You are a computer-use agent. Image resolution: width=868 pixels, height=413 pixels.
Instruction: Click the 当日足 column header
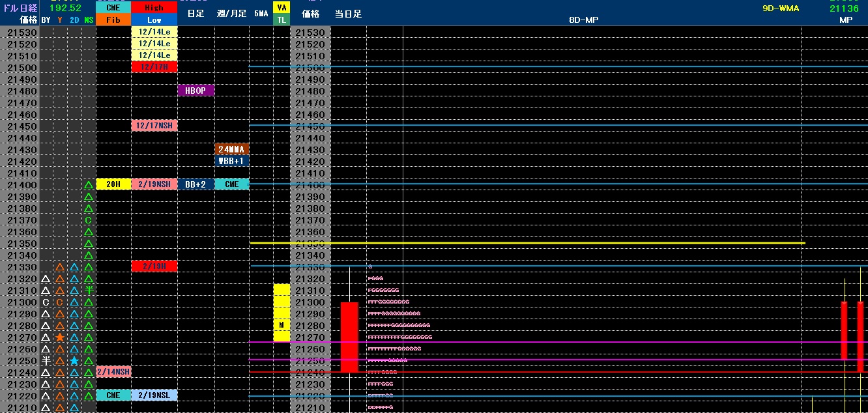349,13
